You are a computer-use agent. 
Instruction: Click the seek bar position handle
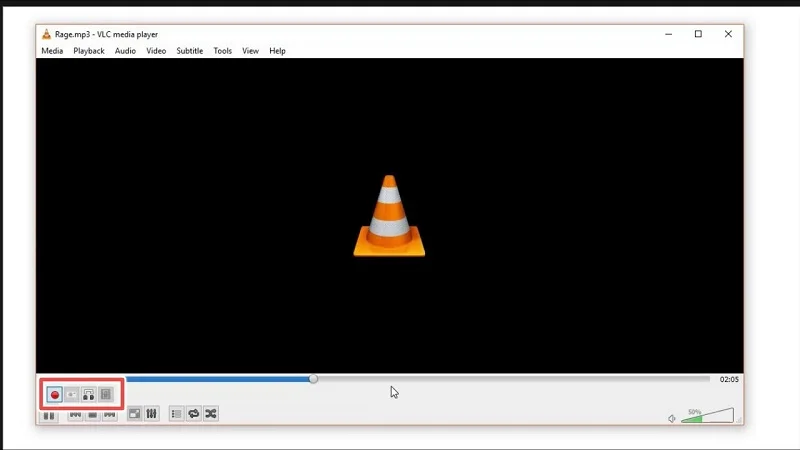[313, 379]
